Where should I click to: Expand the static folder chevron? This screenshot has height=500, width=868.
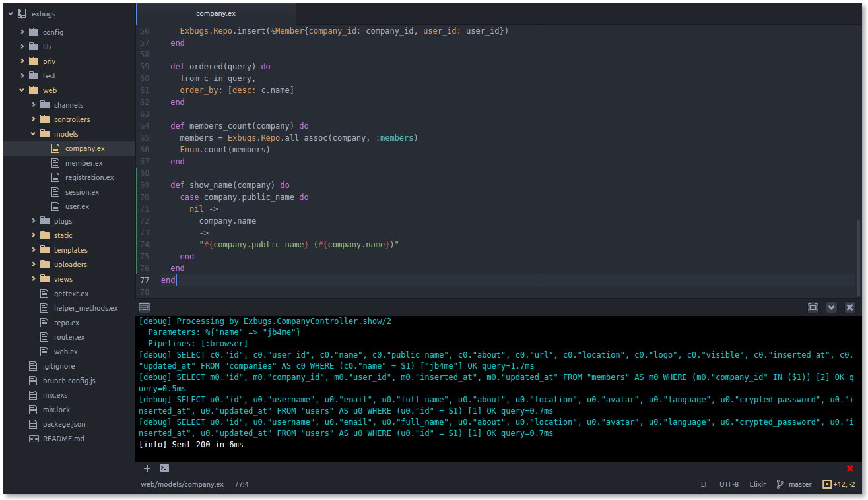click(x=33, y=235)
